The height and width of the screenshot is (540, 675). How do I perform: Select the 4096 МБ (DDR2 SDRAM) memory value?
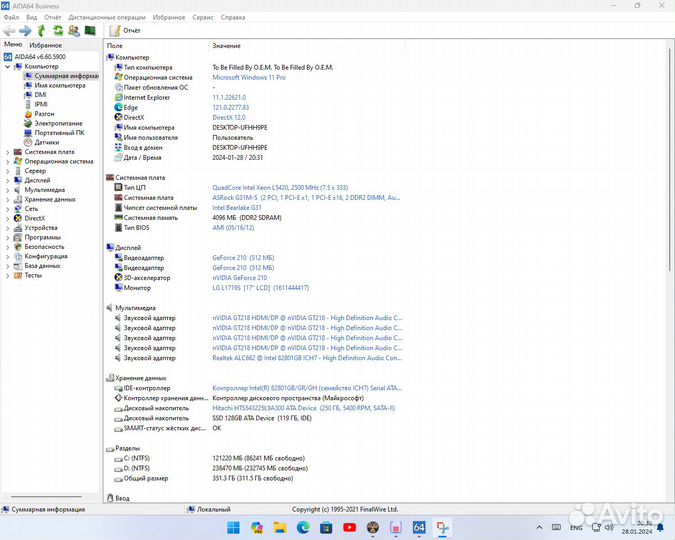click(247, 218)
